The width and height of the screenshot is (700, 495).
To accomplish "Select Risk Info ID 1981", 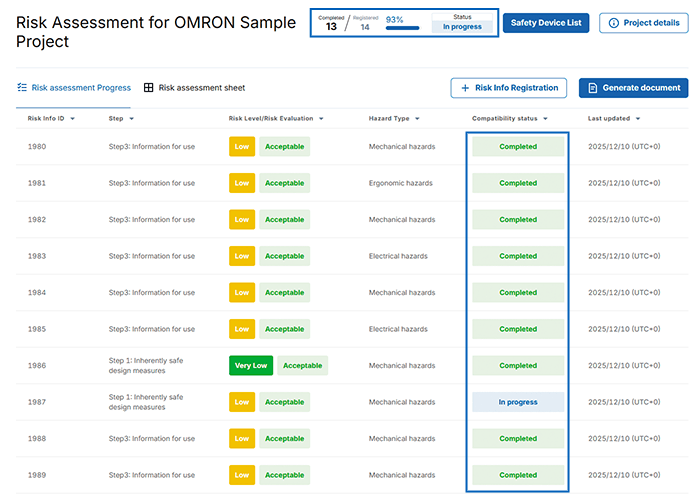I will click(x=37, y=183).
